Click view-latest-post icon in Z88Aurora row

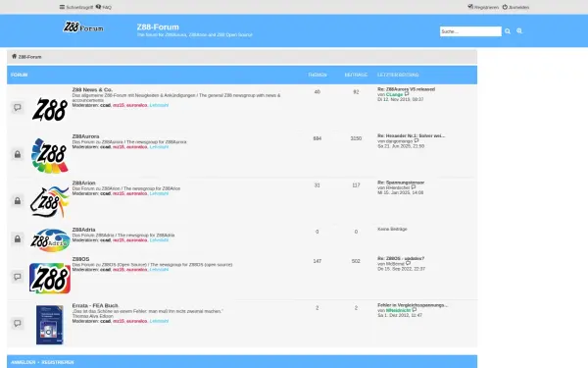[x=416, y=140]
